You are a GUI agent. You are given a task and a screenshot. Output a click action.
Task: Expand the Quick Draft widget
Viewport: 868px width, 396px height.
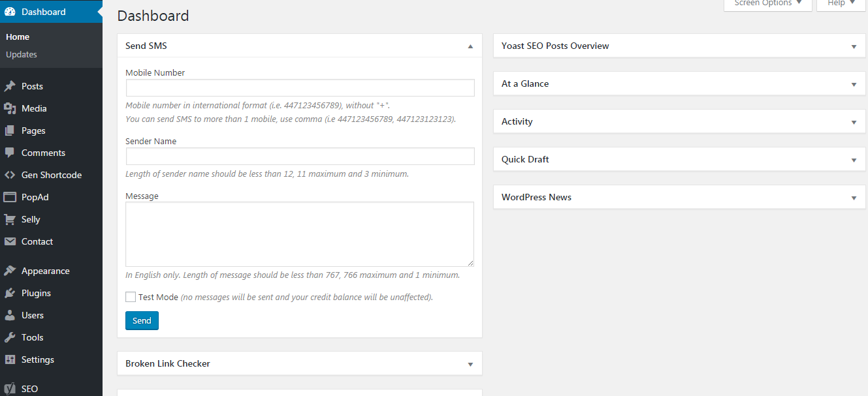pyautogui.click(x=854, y=160)
